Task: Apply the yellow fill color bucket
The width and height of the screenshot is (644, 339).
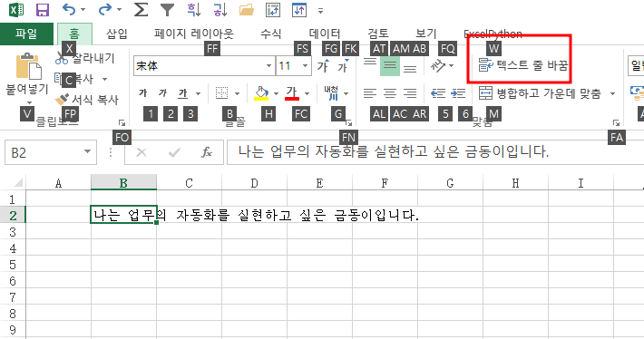Action: (261, 93)
